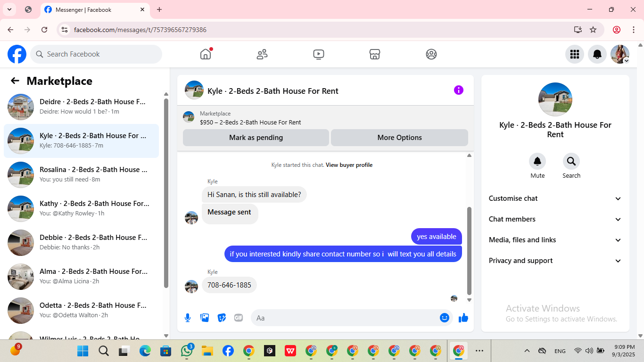Switch to the Messenger | Facebook tab

[x=95, y=9]
